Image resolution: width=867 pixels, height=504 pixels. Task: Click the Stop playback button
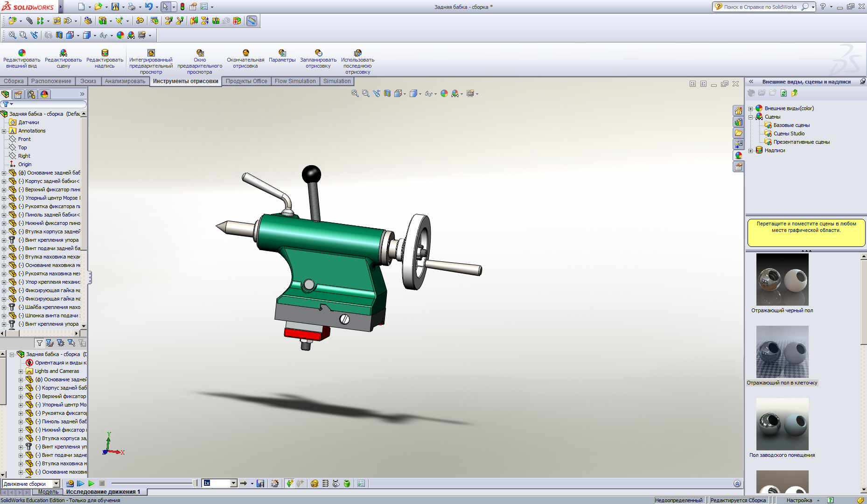[x=102, y=483]
